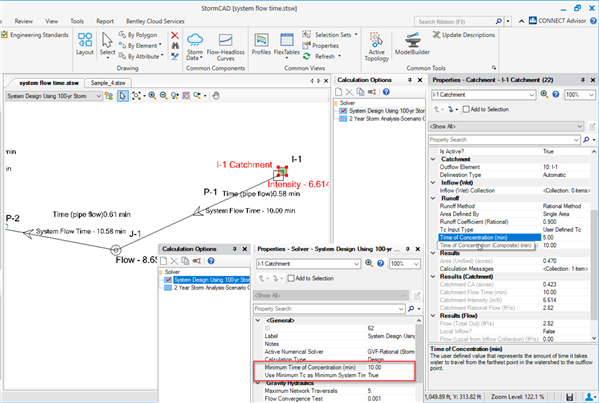599x403 pixels.
Task: Click Zoom Out in drawing toolbar
Action: 164,95
